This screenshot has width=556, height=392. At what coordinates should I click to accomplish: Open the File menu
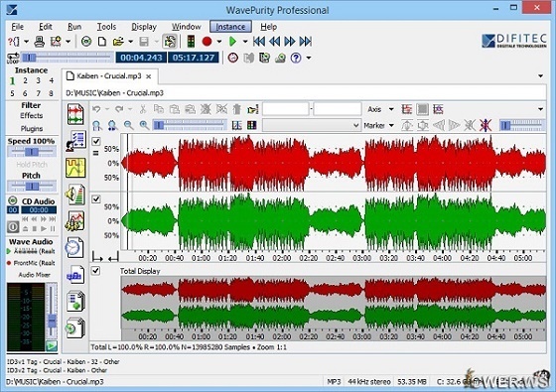pyautogui.click(x=18, y=27)
